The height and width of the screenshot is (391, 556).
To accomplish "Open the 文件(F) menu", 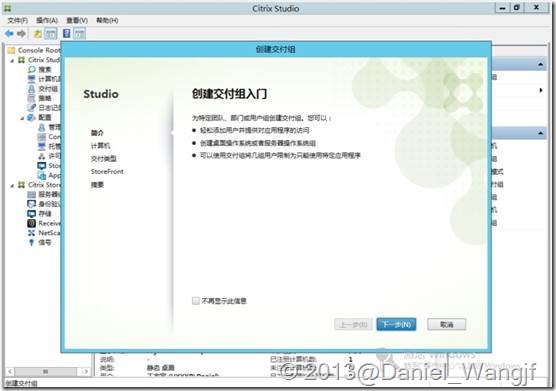I will pos(17,21).
